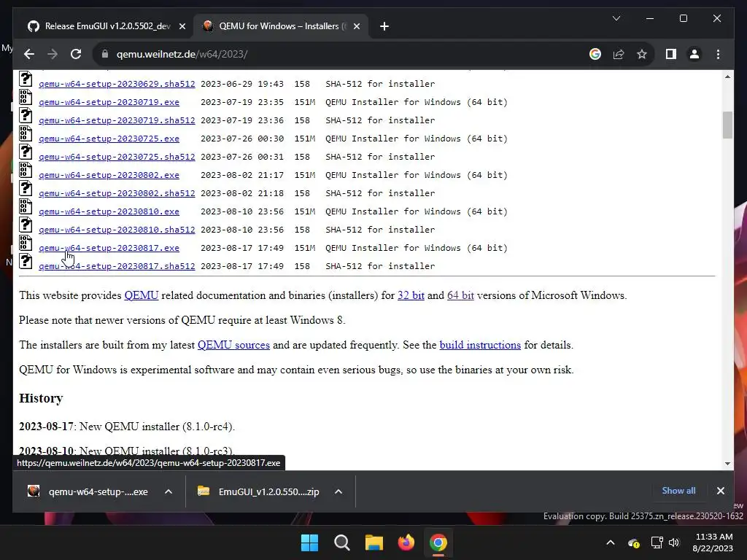The height and width of the screenshot is (560, 747).
Task: Go back to the previous page
Action: pos(29,54)
